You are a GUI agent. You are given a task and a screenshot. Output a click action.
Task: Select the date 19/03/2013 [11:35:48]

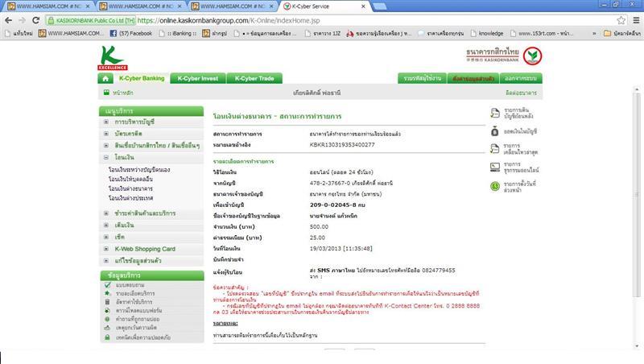point(341,249)
